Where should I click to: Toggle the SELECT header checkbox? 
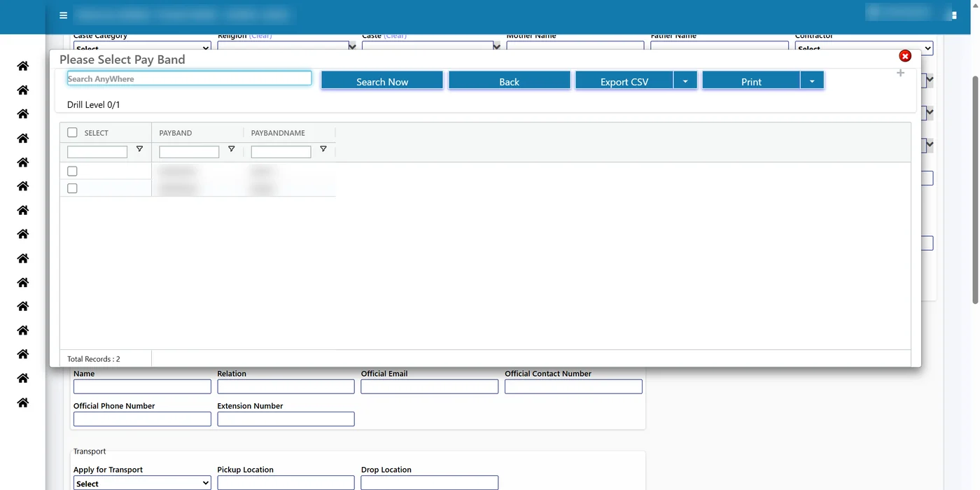pyautogui.click(x=72, y=132)
